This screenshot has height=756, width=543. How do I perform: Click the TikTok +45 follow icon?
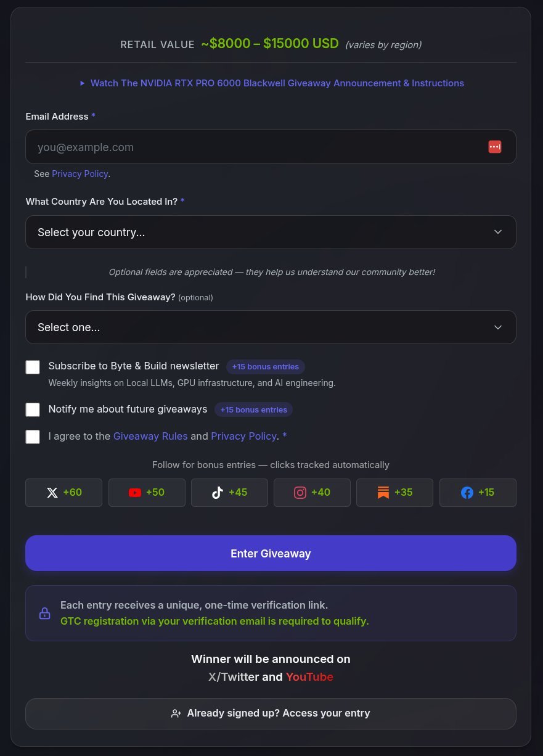[217, 493]
